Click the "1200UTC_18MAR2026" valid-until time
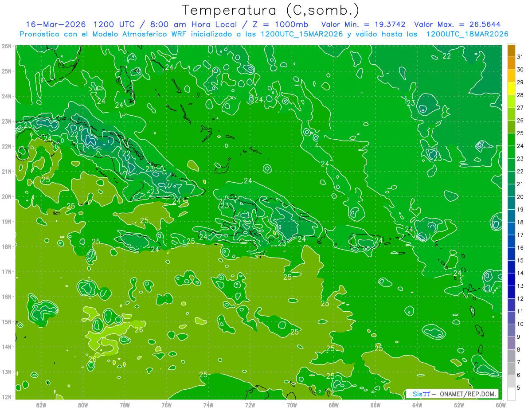 coord(467,34)
